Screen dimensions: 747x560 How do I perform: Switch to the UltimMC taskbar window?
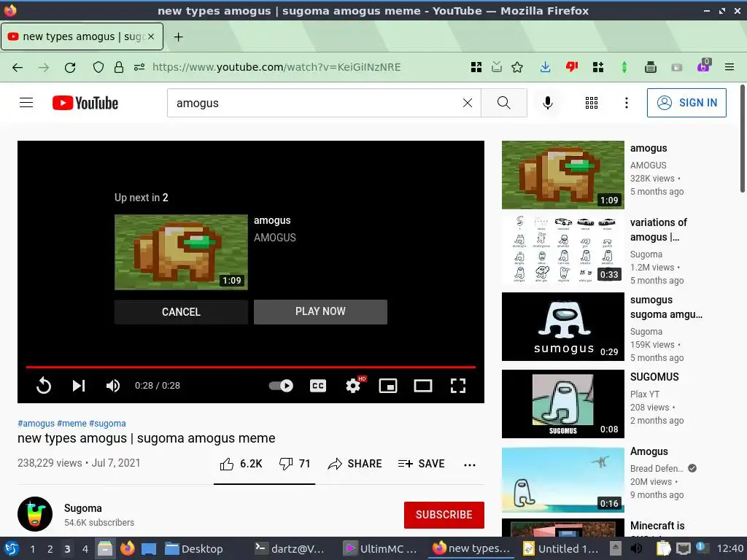pyautogui.click(x=380, y=549)
